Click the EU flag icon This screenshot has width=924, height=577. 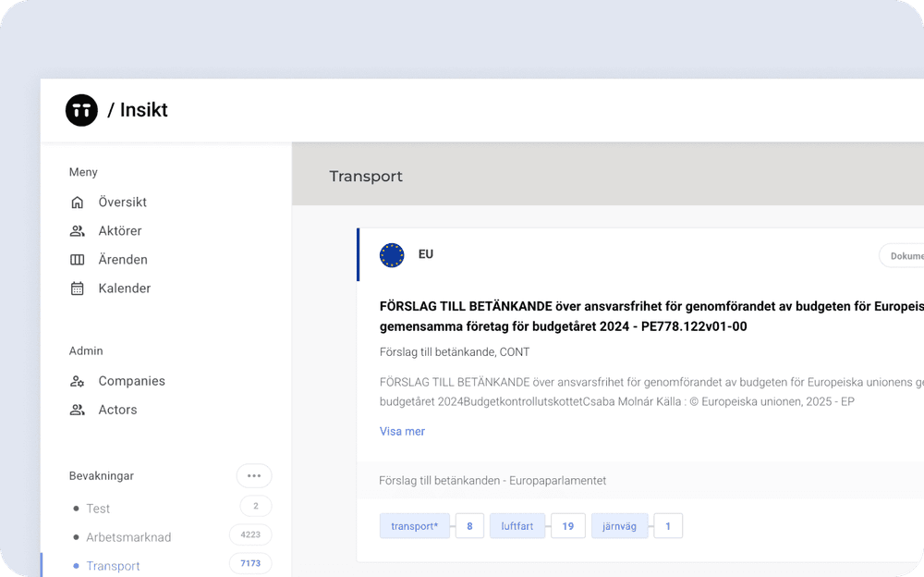(392, 255)
